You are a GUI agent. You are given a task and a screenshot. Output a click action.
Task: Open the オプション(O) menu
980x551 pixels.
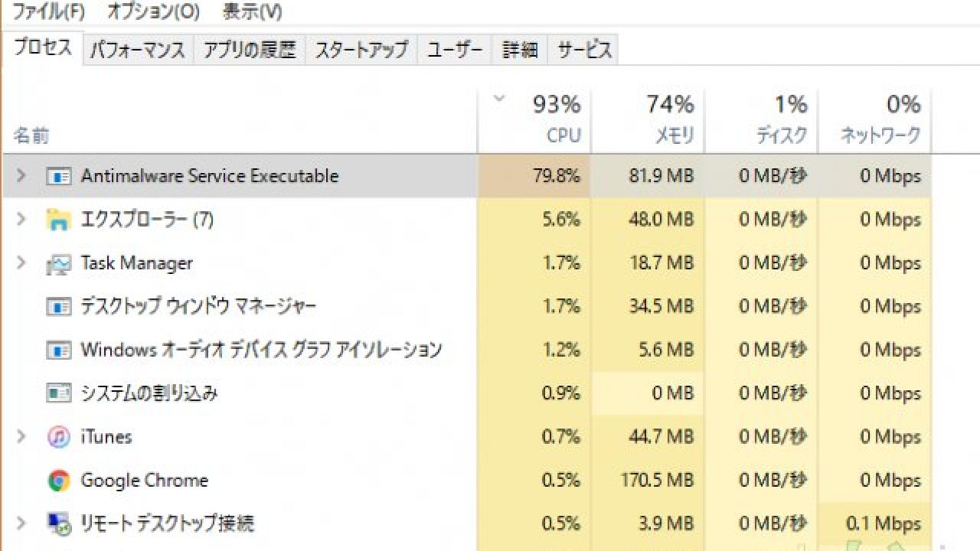pyautogui.click(x=153, y=11)
